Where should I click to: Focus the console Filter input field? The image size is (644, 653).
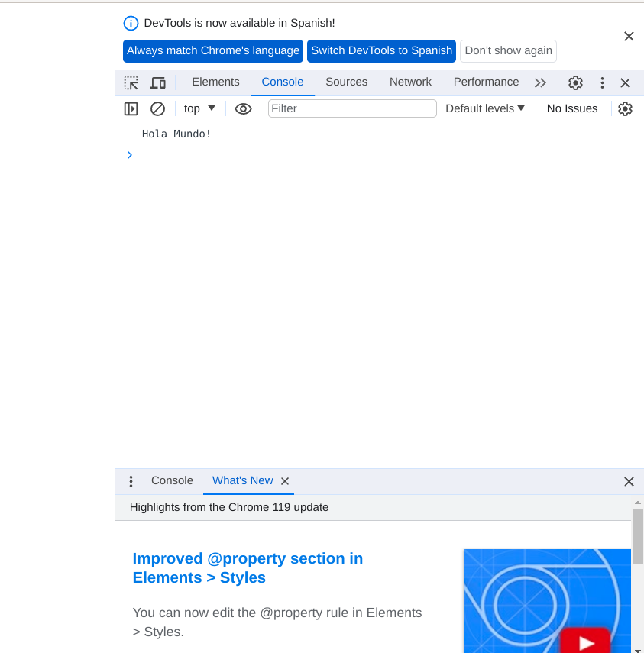point(352,108)
